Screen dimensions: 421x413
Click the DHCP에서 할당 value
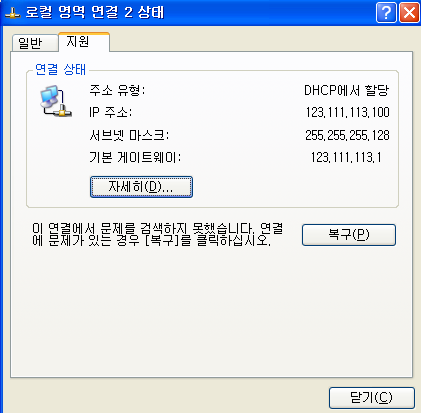click(347, 90)
